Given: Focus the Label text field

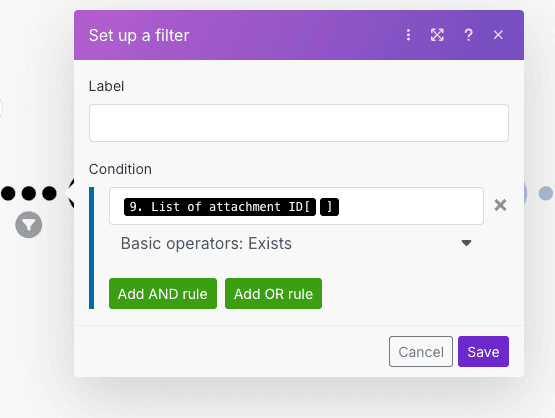Looking at the screenshot, I should point(299,123).
